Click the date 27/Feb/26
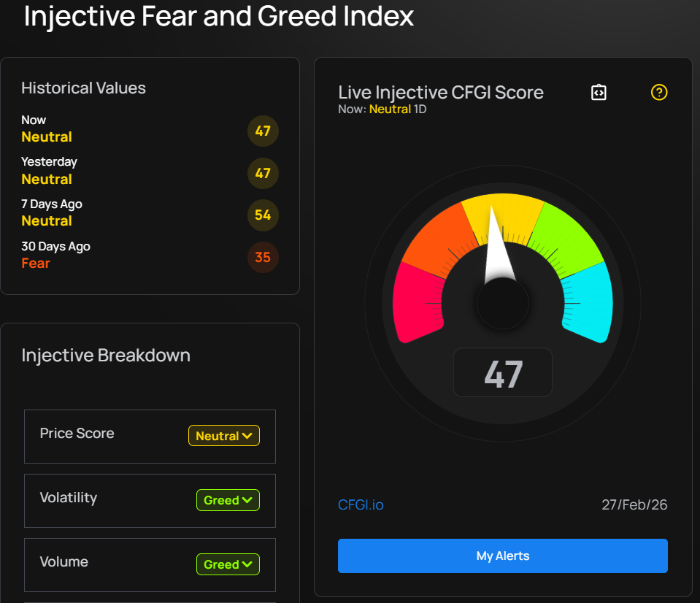Image resolution: width=700 pixels, height=603 pixels. [x=634, y=504]
